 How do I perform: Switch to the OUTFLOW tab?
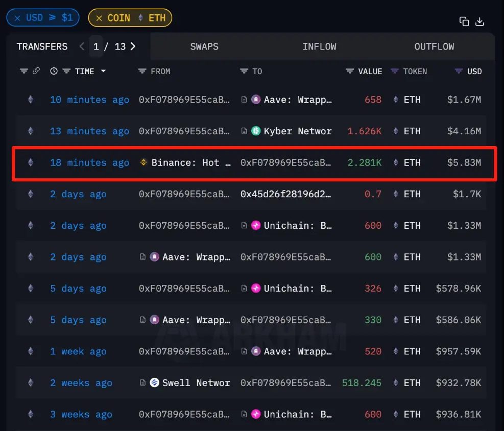point(434,46)
